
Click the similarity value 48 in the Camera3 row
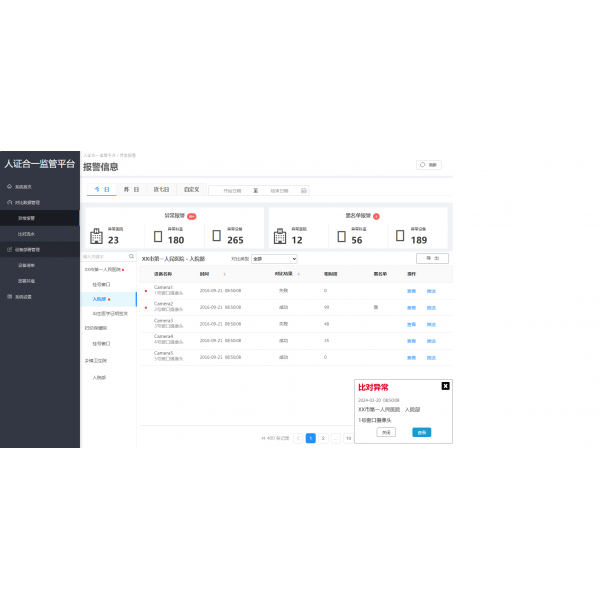click(x=326, y=324)
